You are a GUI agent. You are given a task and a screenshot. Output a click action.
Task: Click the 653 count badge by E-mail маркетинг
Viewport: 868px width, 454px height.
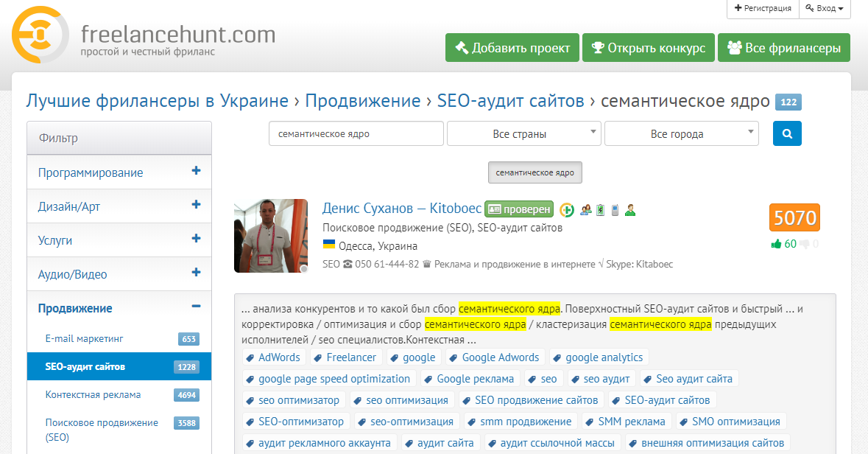click(188, 339)
